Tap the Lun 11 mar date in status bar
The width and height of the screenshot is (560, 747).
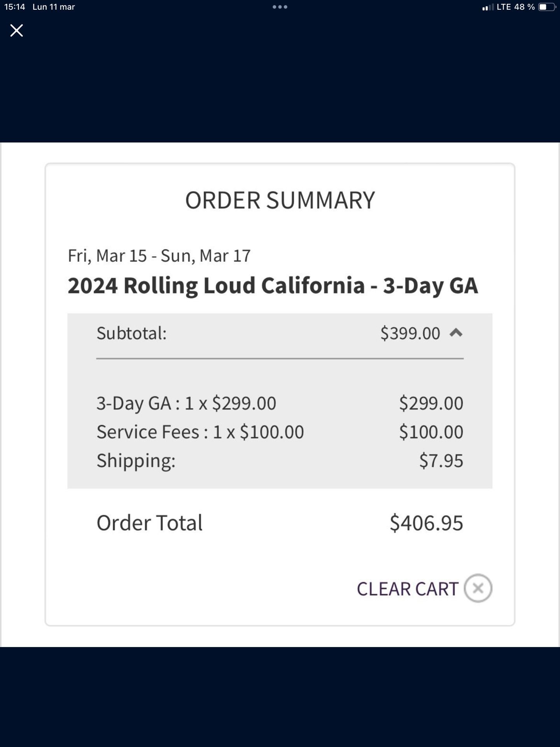[x=54, y=7]
